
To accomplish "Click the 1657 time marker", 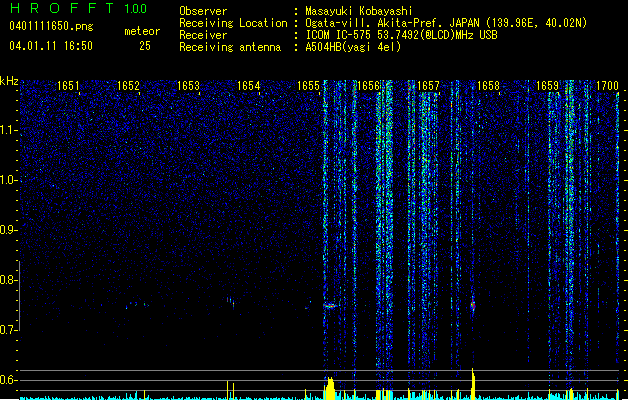I will 428,86.
